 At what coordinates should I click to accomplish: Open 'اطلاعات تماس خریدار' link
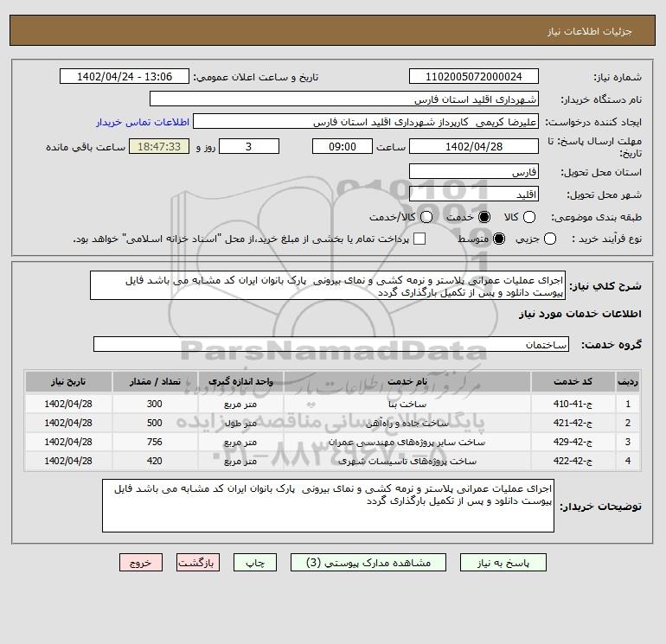point(143,122)
